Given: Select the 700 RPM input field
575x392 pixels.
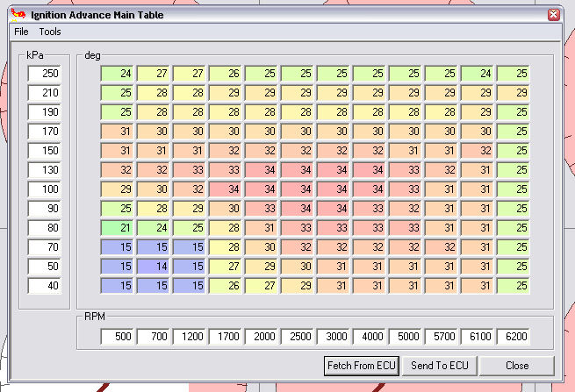Looking at the screenshot, I should click(x=153, y=337).
